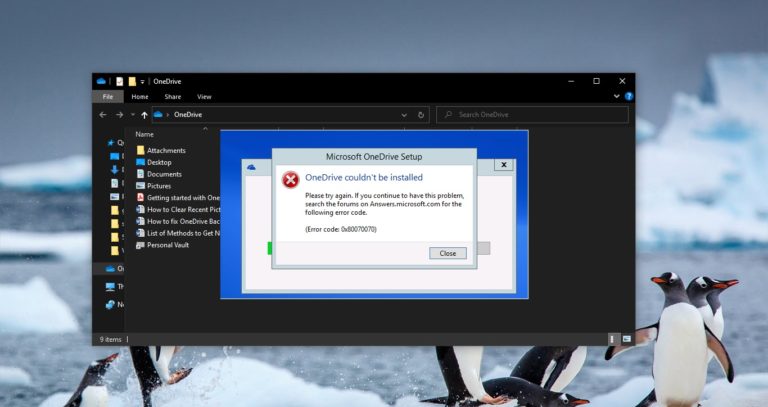Open the recent locations dropdown arrow

pos(132,115)
